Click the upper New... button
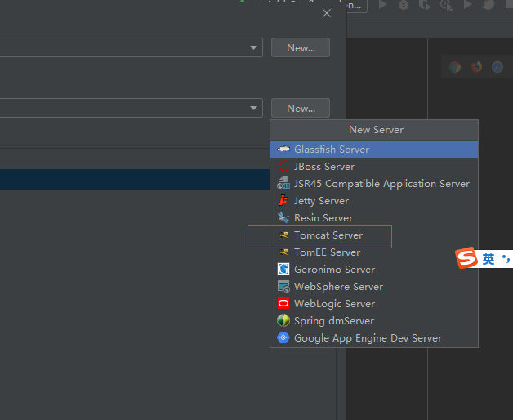This screenshot has height=420, width=513. point(301,47)
